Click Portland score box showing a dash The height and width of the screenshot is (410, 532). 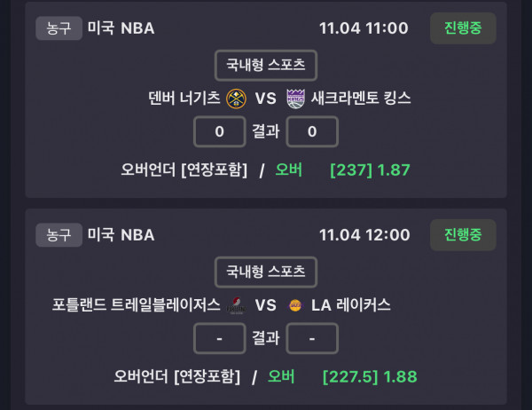tap(219, 338)
